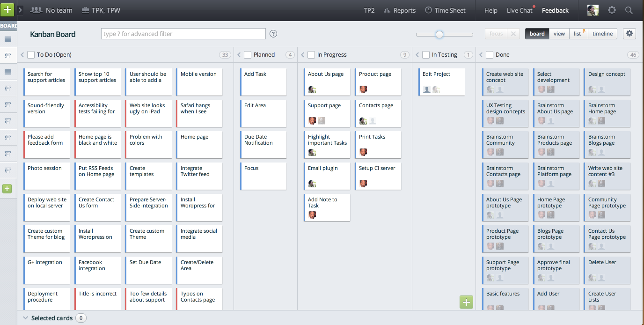
Task: Expand the Selected cards panel
Action: [25, 318]
